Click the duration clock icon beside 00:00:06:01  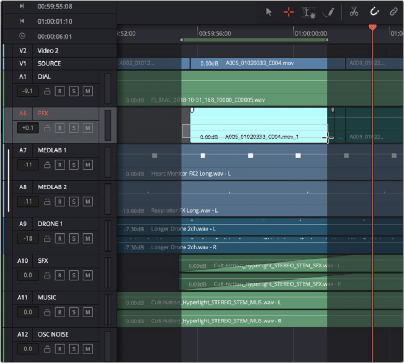(x=22, y=36)
